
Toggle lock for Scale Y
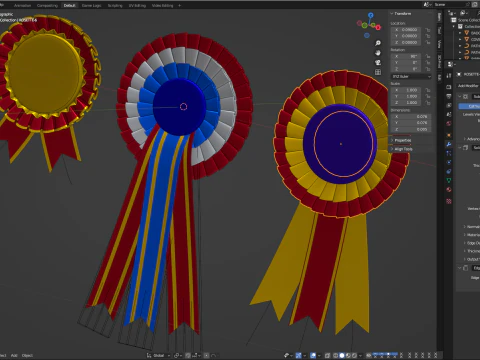point(428,96)
